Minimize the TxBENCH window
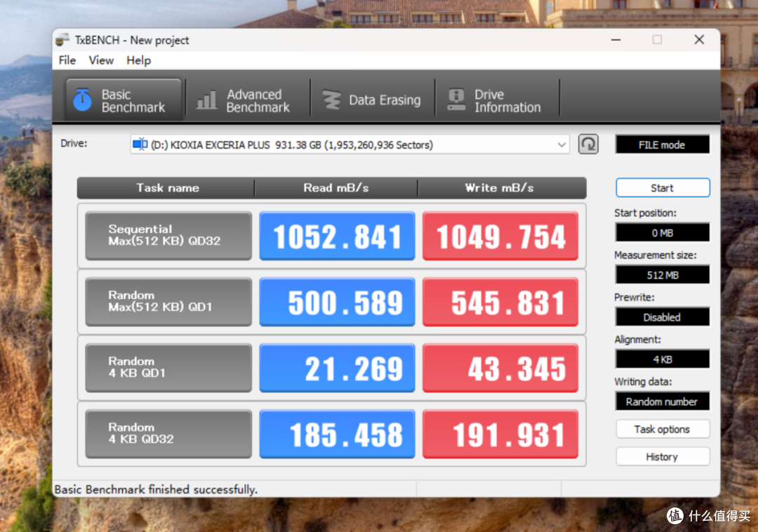758x532 pixels. coord(616,40)
